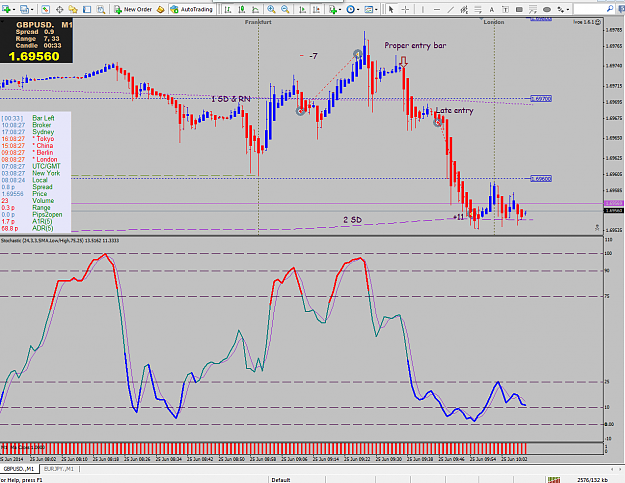
Task: Click the search magnifier icon
Action: 610,8
